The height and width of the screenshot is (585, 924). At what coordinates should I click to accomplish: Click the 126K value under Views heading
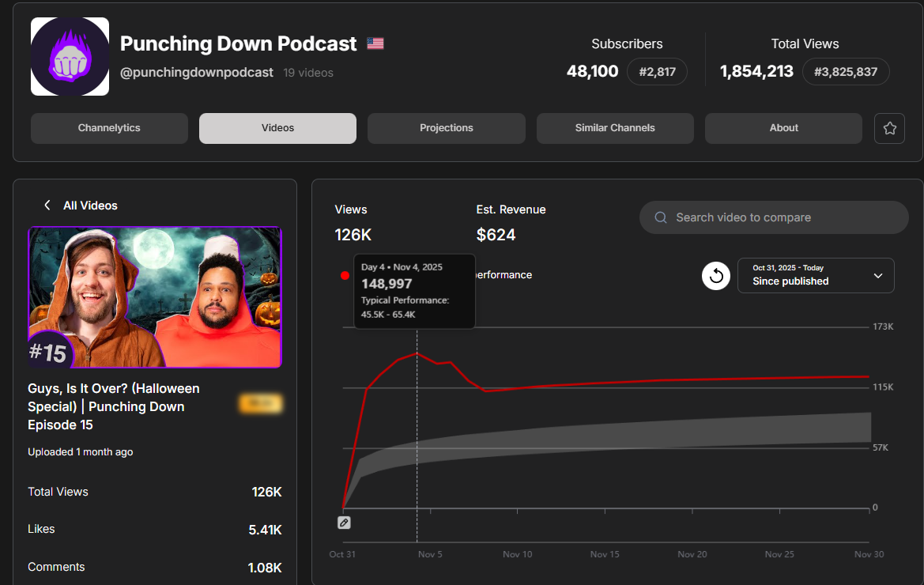coord(353,235)
